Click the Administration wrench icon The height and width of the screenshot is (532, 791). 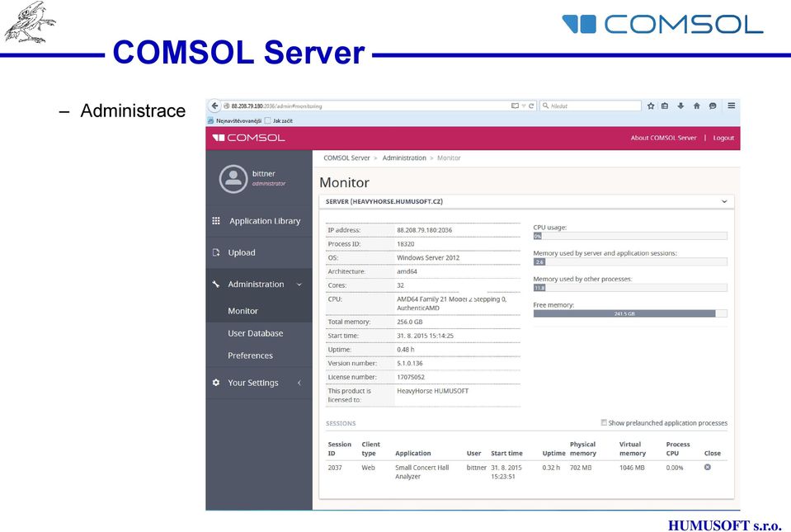pos(216,285)
